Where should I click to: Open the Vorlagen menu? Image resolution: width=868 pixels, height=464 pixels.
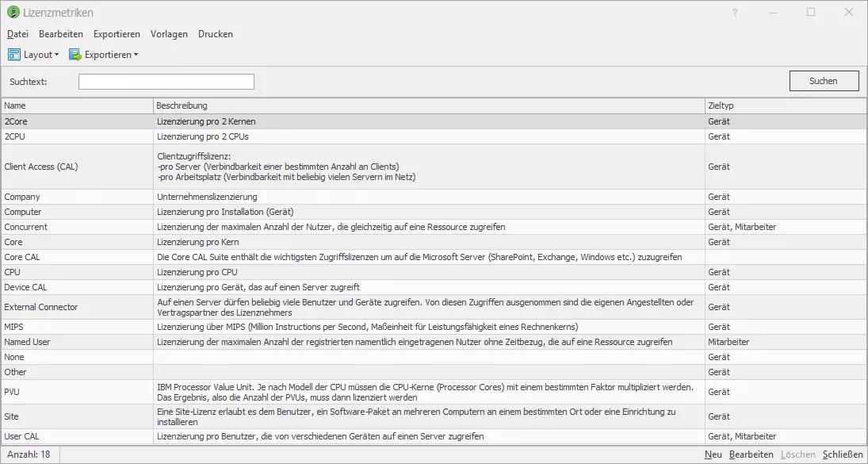(x=169, y=34)
